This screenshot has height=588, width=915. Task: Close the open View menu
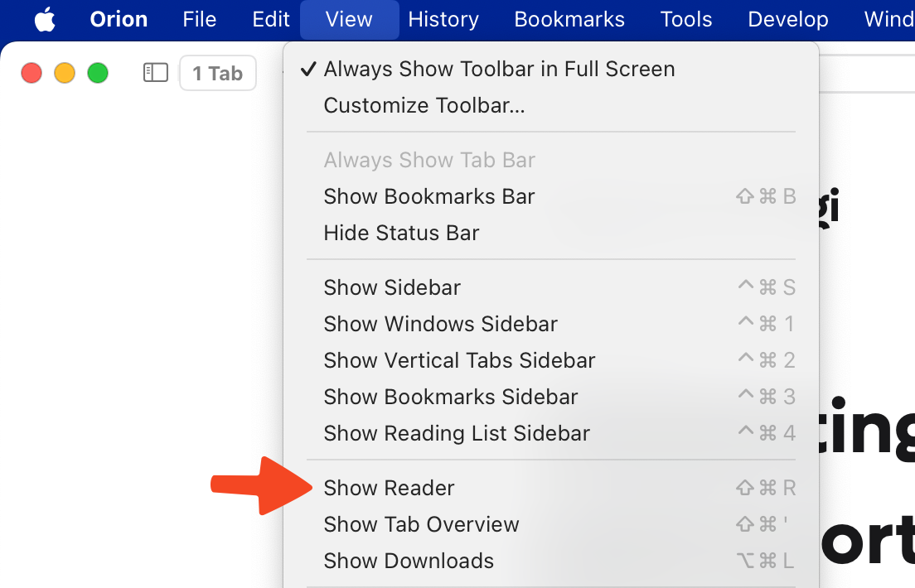point(349,19)
